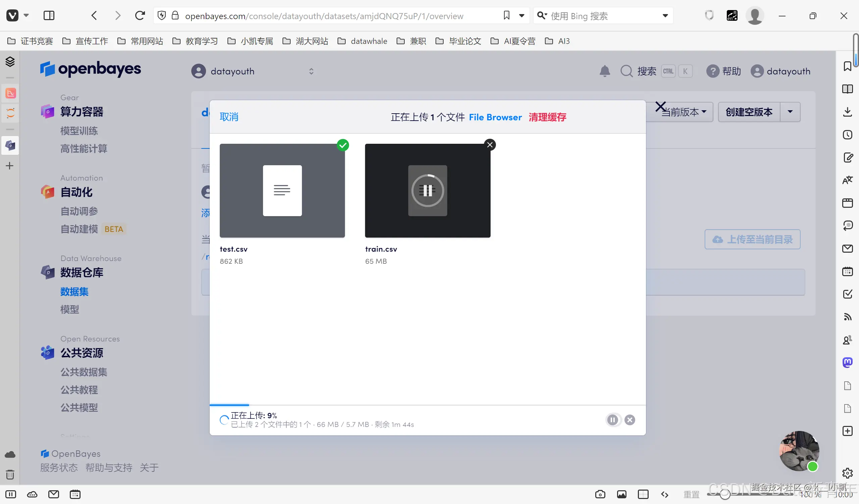Click the 取消 link in upload dialog
The image size is (859, 504).
(x=229, y=117)
